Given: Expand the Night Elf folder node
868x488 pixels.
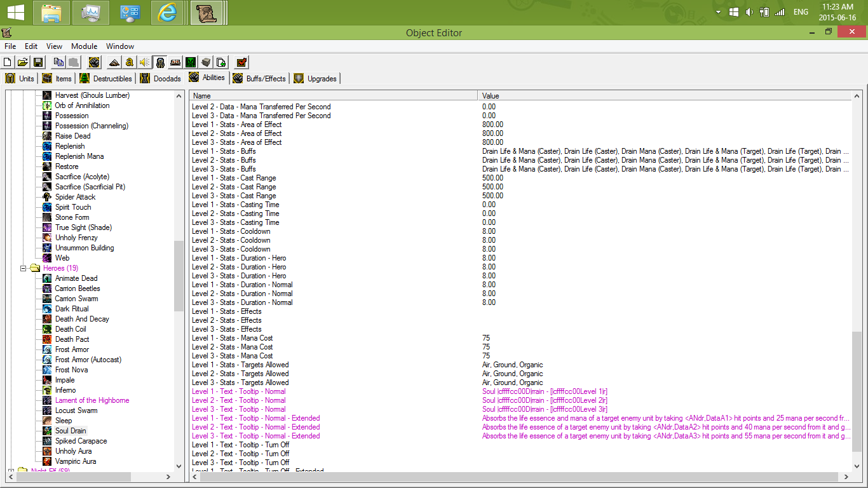Looking at the screenshot, I should click(11, 471).
